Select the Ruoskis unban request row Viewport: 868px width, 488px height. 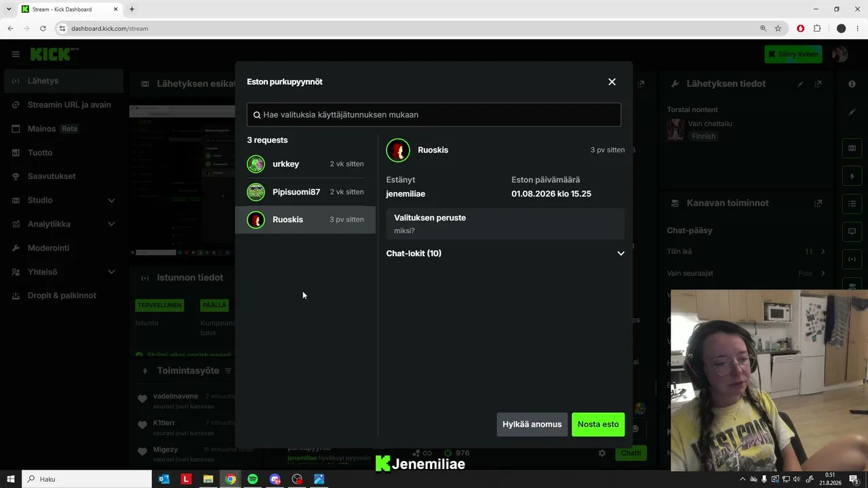305,220
